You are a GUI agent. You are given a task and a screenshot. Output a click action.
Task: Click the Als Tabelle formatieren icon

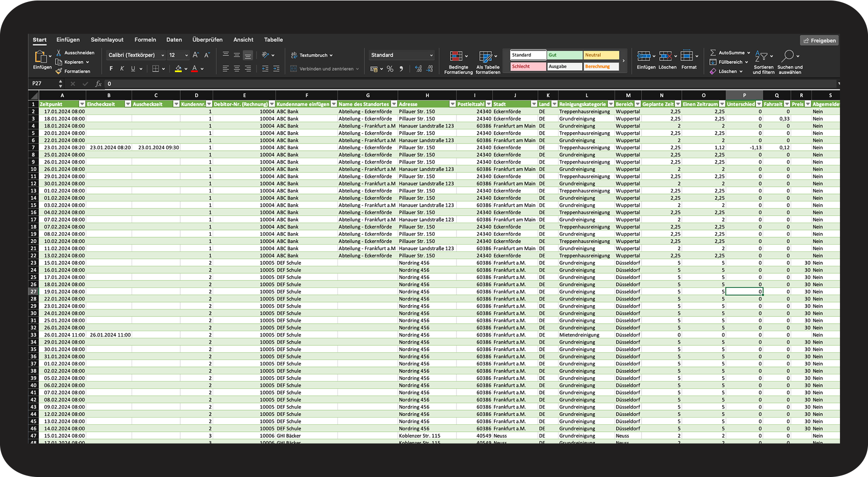tap(485, 56)
